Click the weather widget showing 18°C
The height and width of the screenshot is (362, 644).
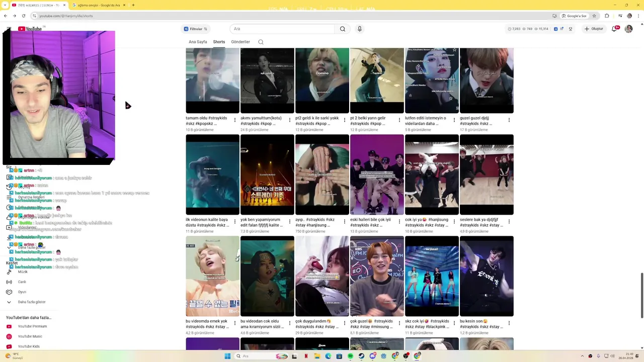pos(14,356)
